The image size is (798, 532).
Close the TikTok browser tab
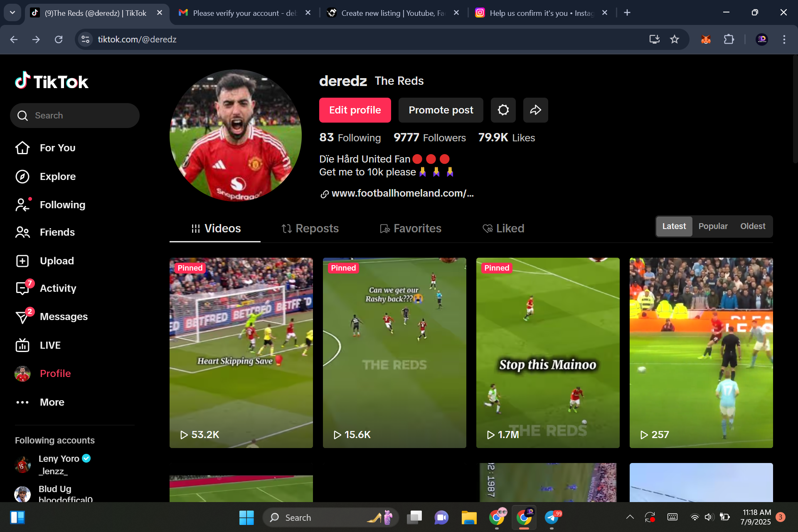[x=160, y=13]
